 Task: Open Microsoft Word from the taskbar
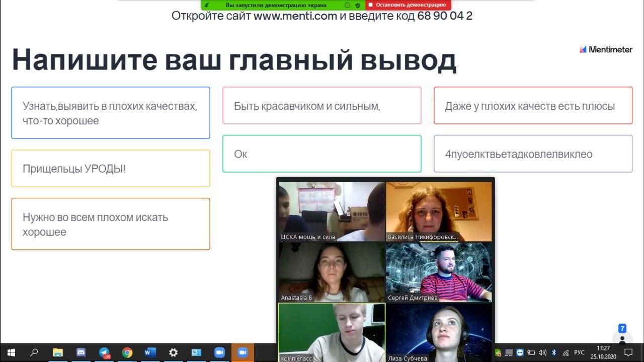pyautogui.click(x=150, y=352)
